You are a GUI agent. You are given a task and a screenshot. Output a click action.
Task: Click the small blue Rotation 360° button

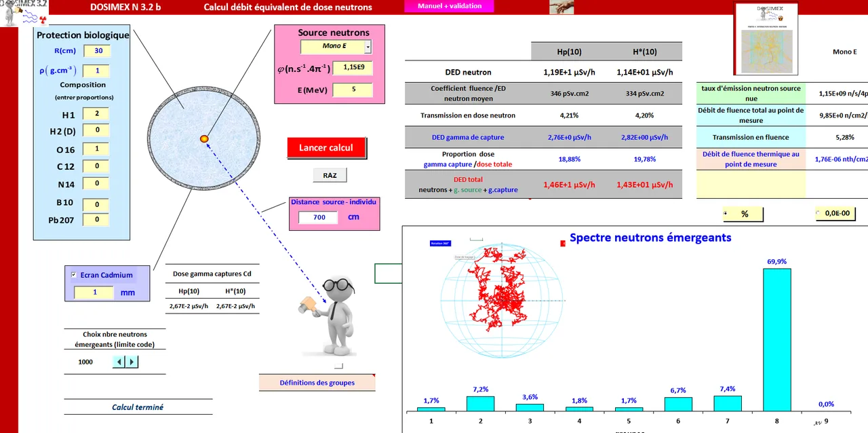(440, 243)
